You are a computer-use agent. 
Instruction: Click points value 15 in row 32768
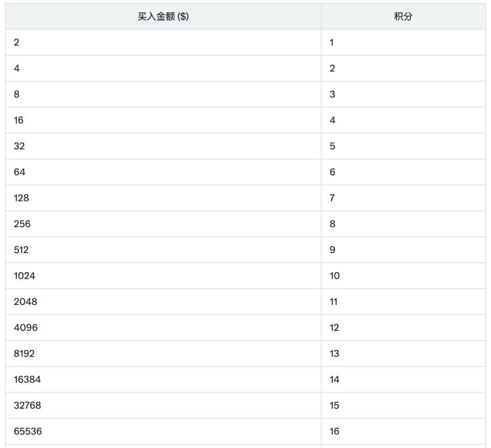[x=403, y=405]
